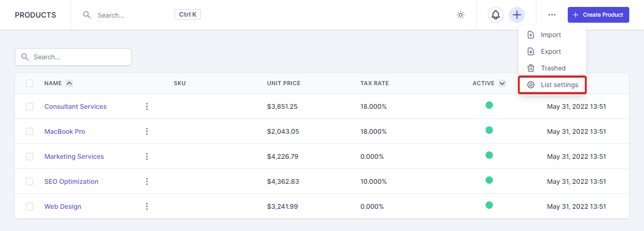Open the SEO Optimization product link
Viewport: 644px width, 231px height.
(71, 181)
